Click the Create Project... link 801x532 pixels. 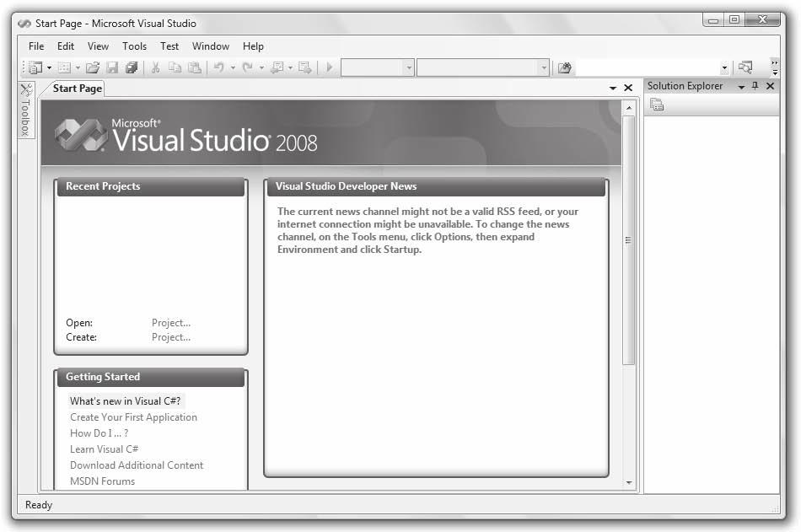pyautogui.click(x=171, y=337)
